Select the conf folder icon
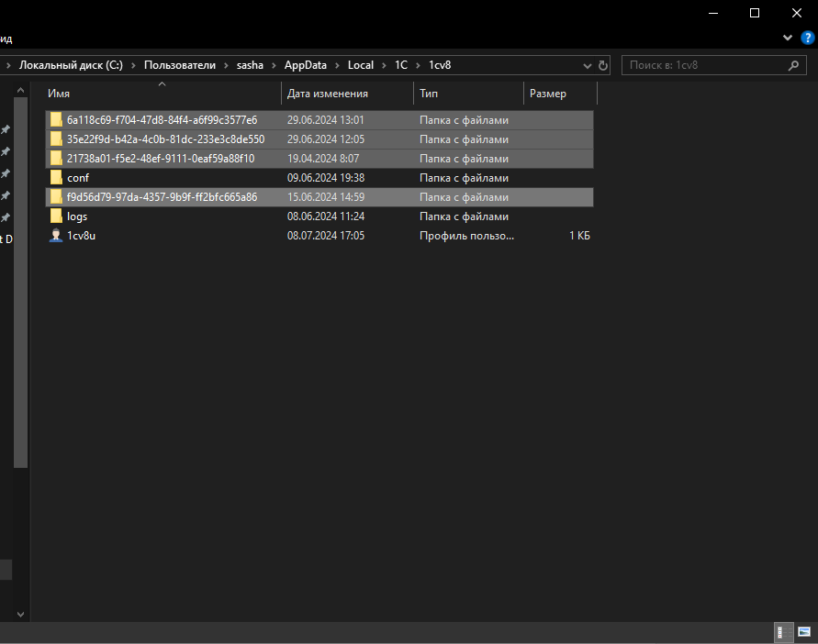The image size is (818, 644). (x=56, y=178)
